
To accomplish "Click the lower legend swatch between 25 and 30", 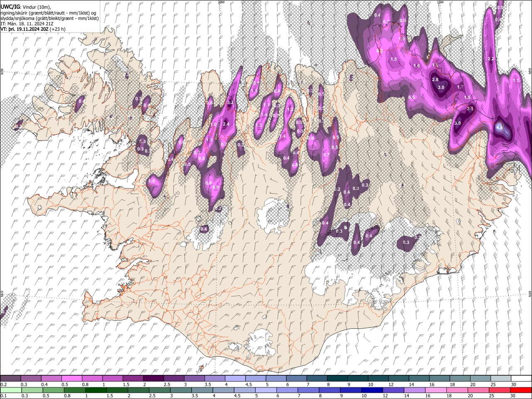I will [x=500, y=390].
